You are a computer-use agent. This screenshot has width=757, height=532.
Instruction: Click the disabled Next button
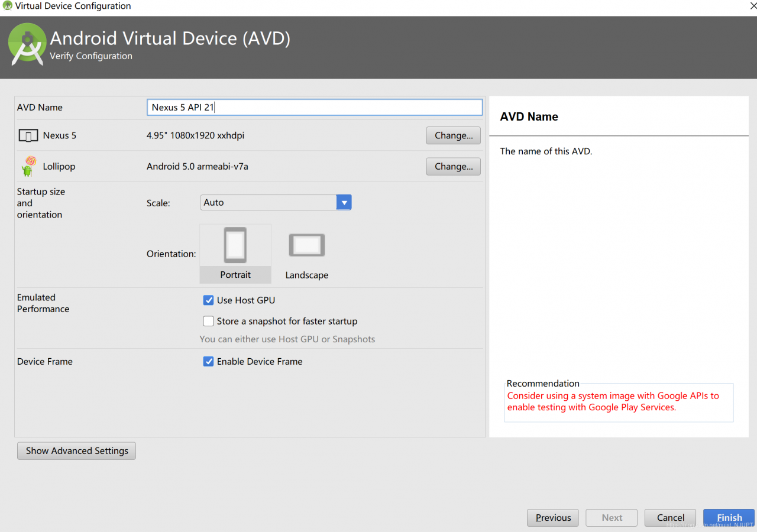[612, 518]
